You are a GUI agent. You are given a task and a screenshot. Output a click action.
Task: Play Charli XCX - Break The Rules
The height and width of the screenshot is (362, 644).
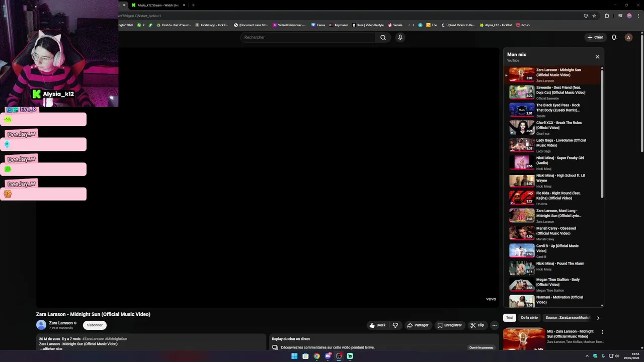tap(553, 128)
